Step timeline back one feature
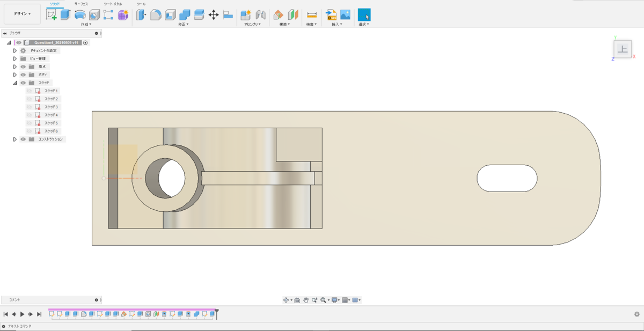The width and height of the screenshot is (644, 331). 14,314
